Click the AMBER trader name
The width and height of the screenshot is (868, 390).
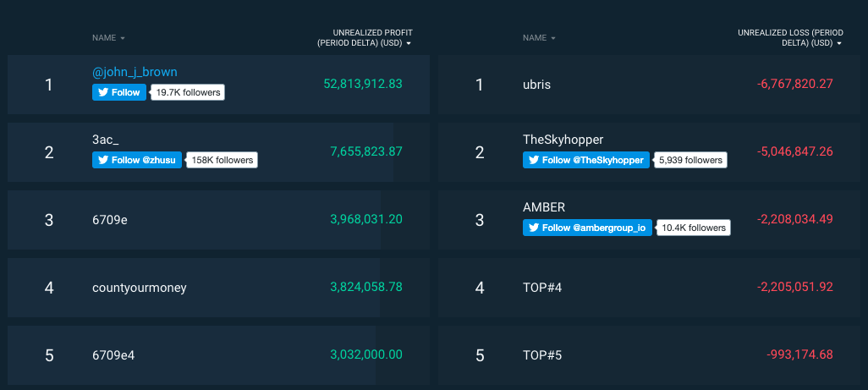544,207
